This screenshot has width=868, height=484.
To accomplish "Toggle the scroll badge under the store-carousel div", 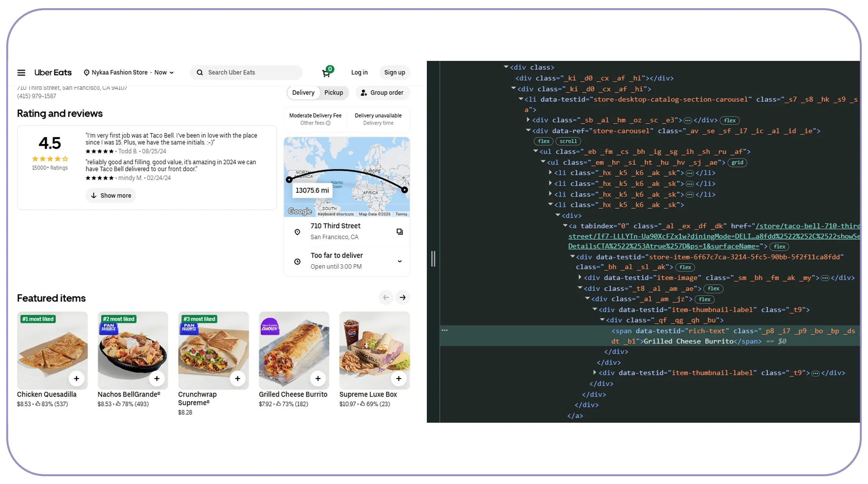I will (x=568, y=141).
